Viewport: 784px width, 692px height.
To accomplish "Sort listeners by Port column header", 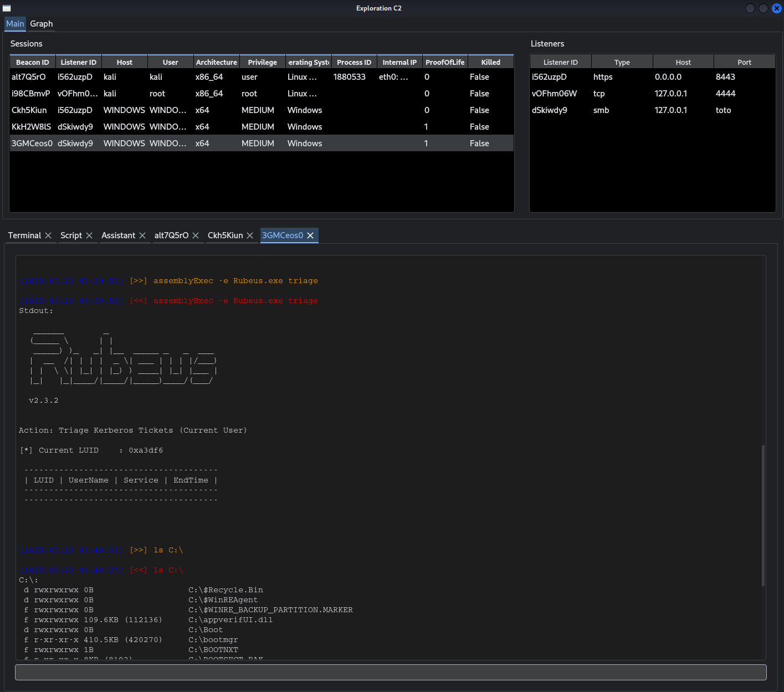I will [744, 62].
